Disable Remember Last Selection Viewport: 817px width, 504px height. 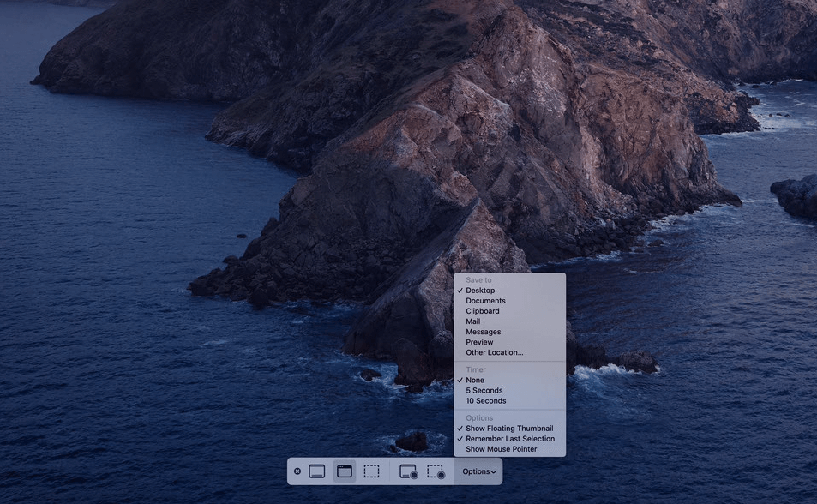click(510, 439)
